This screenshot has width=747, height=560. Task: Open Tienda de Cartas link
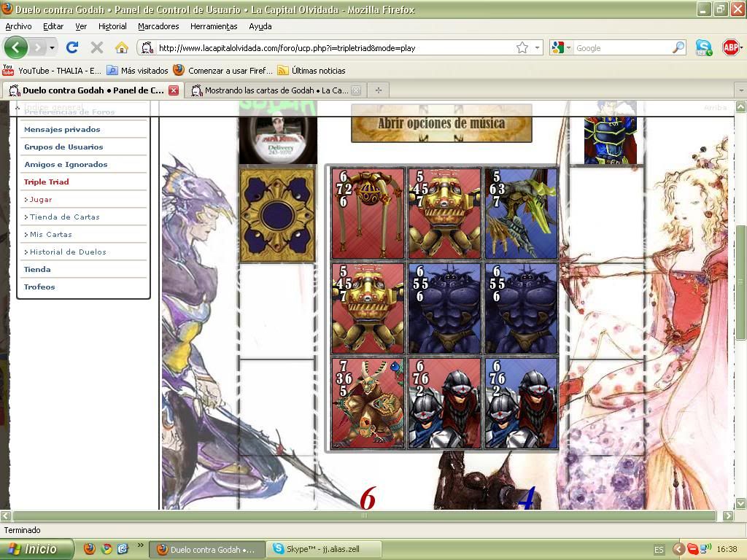tap(65, 217)
